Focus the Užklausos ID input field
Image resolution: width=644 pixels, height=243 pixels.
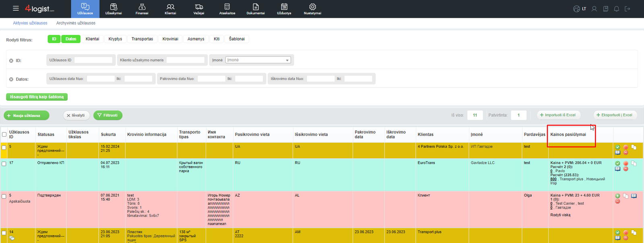pos(93,60)
